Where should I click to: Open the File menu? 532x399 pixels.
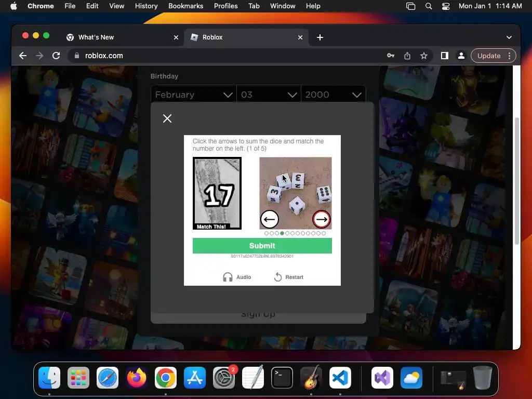point(70,6)
